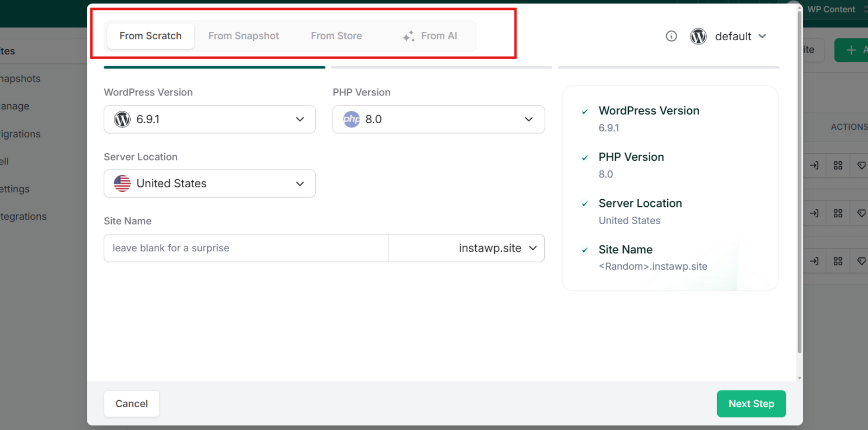This screenshot has width=868, height=430.
Task: Click the second step progress bar segment
Action: (442, 67)
